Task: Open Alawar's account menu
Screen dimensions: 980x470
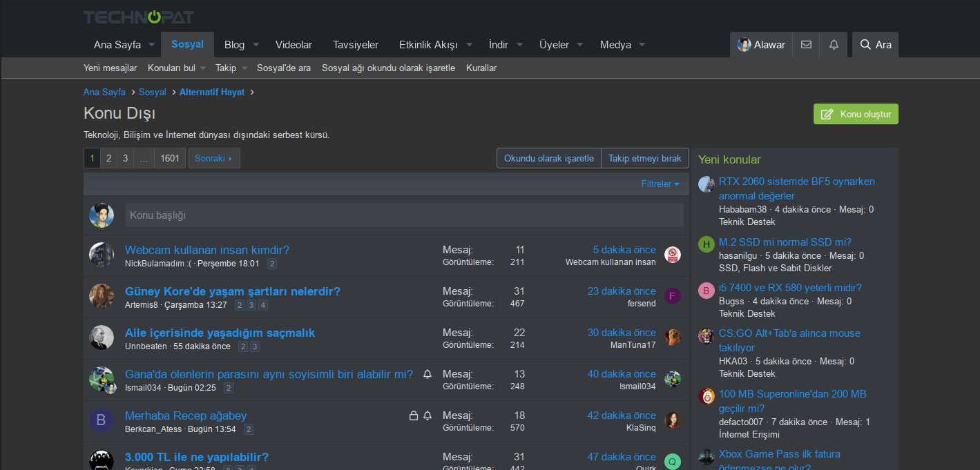Action: pos(761,45)
